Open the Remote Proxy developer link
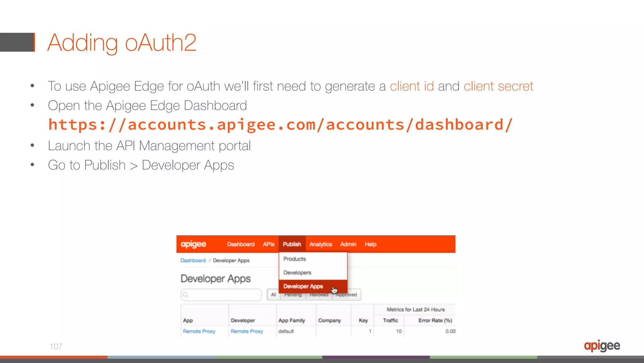Screen dimensions: 644x363 247,331
